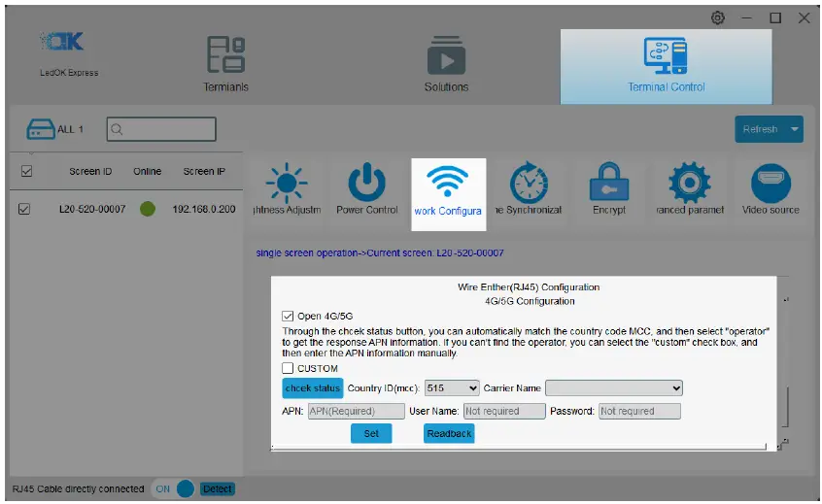Select the Terminal Control tab
This screenshot has height=504, width=822.
[666, 67]
